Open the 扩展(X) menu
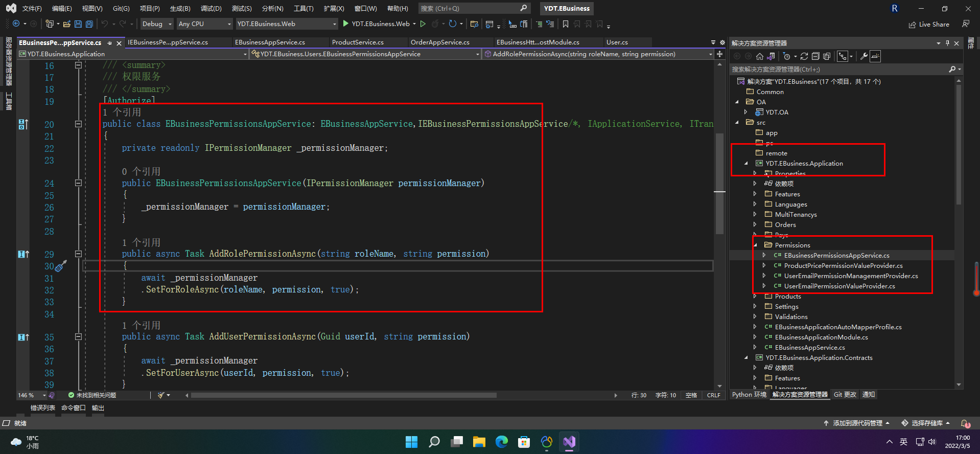Viewport: 980px width, 454px height. tap(334, 8)
